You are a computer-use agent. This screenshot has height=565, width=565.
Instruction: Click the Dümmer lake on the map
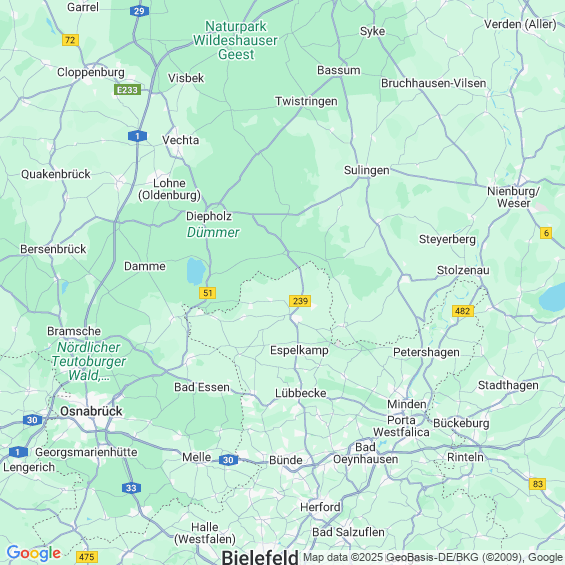pyautogui.click(x=196, y=271)
